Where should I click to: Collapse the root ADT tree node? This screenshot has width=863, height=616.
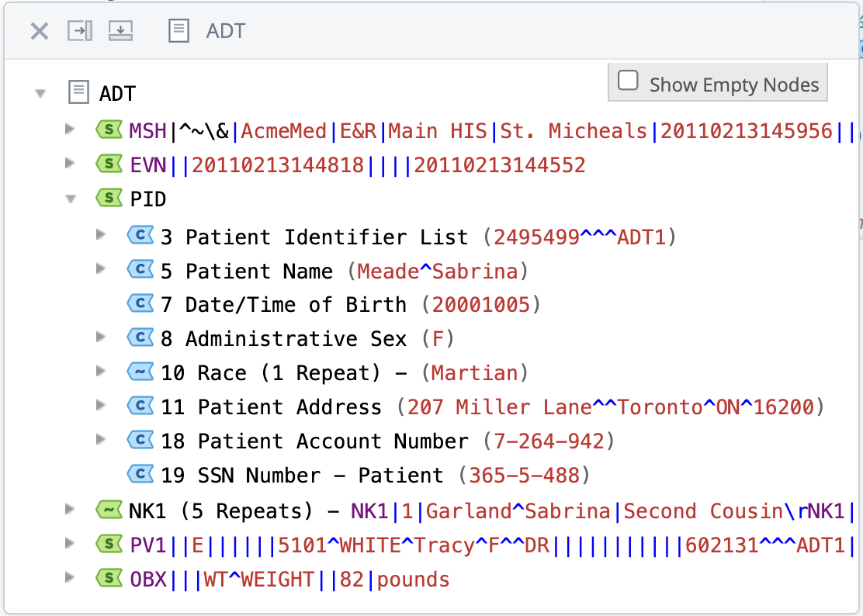click(x=39, y=94)
